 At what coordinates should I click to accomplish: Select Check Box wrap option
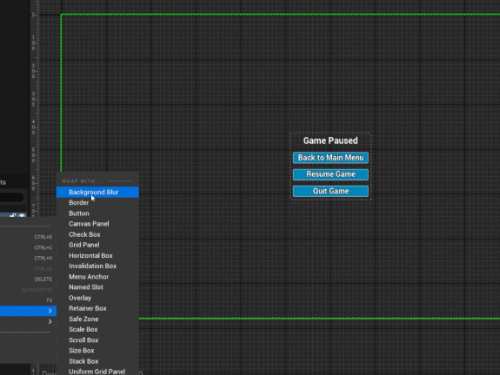tap(97, 234)
